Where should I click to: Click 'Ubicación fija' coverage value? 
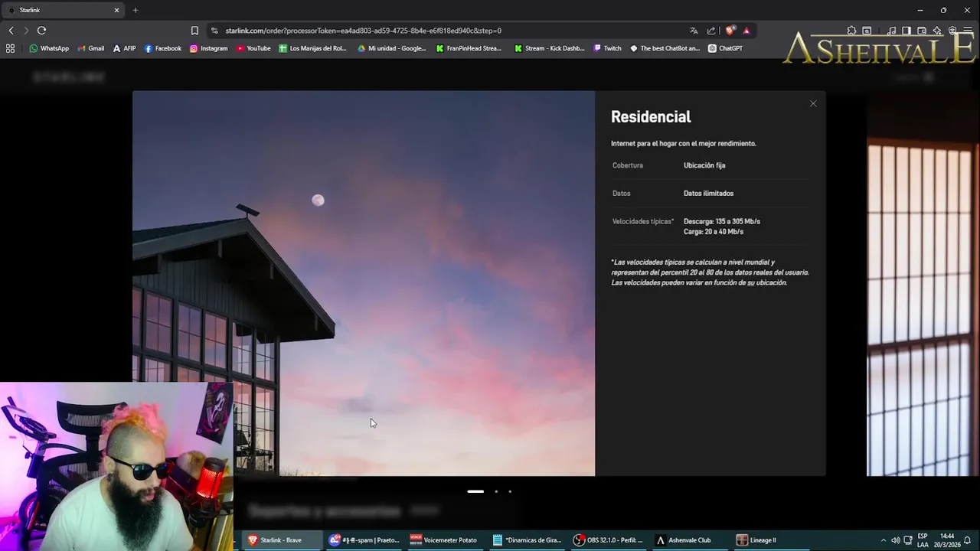[x=704, y=165]
